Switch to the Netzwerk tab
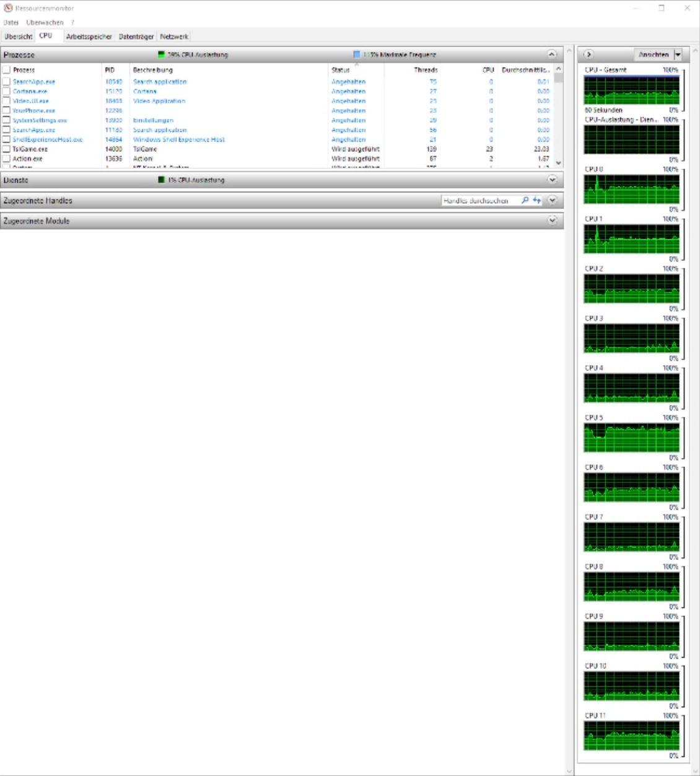This screenshot has height=776, width=700. [174, 37]
